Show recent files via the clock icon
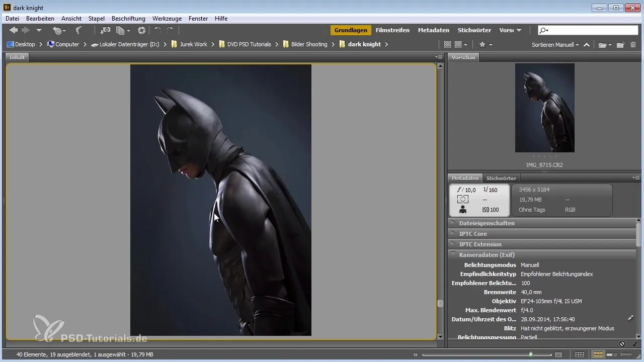The image size is (644, 362). point(59,30)
